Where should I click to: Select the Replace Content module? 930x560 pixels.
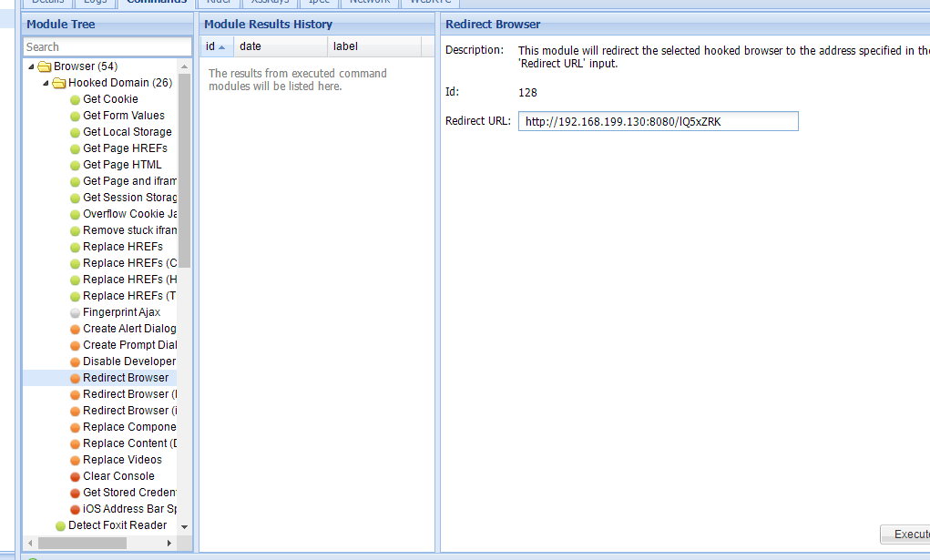130,443
